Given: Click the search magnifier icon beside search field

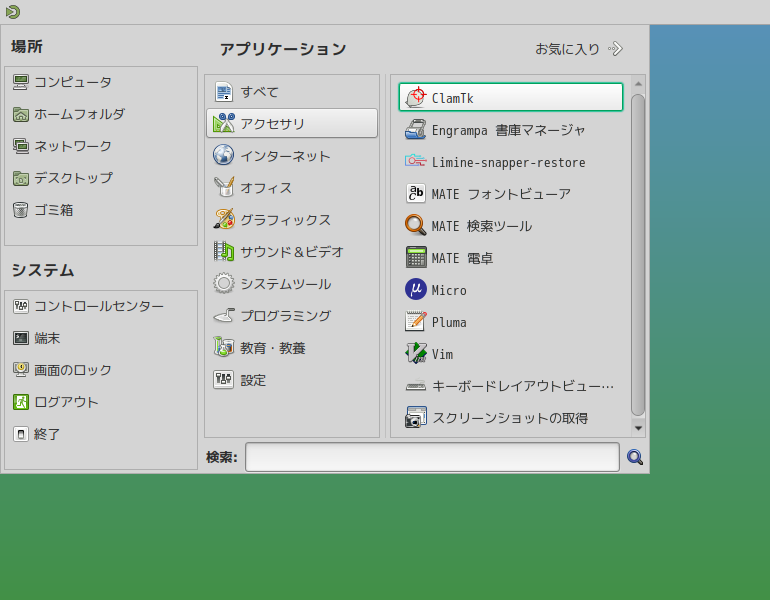Looking at the screenshot, I should 635,457.
